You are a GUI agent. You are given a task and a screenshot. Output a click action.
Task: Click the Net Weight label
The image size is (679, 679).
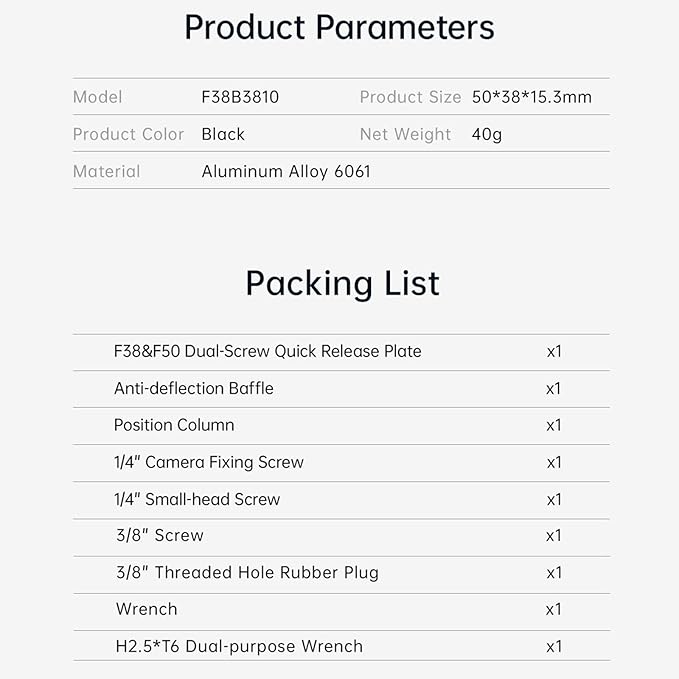[406, 134]
